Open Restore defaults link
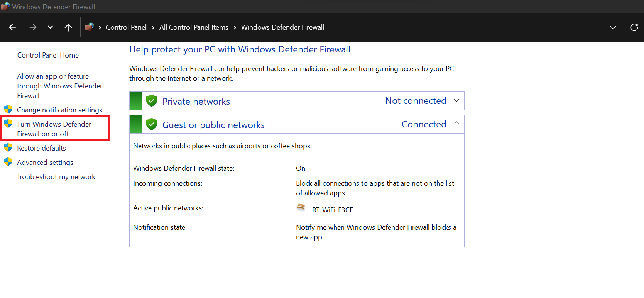Screen dimensions: 644x298 [41, 148]
